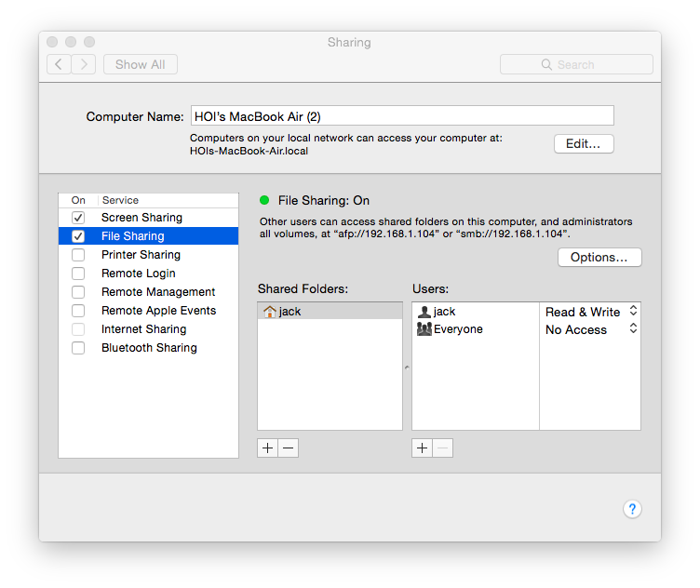Image resolution: width=700 pixels, height=588 pixels.
Task: Select the jack home folder icon
Action: [x=270, y=312]
